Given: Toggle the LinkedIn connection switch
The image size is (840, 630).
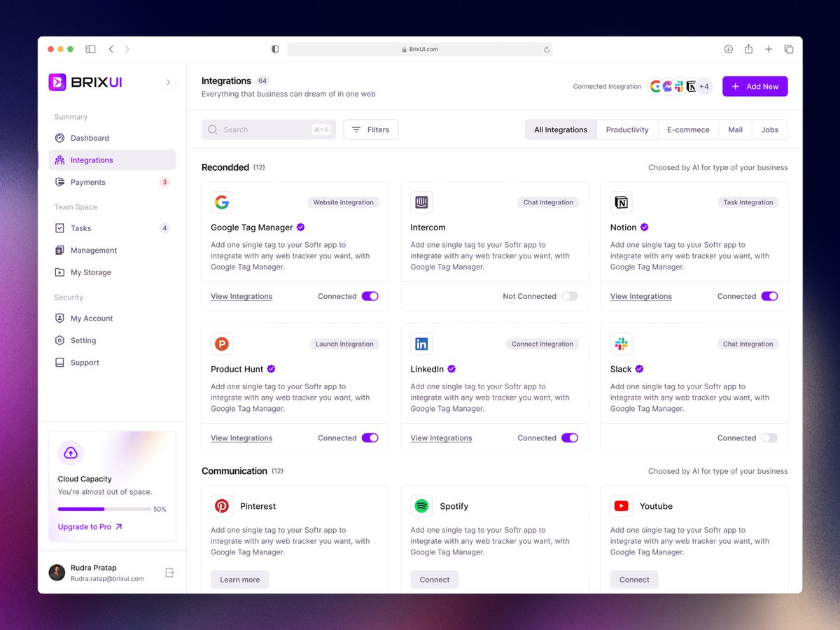Looking at the screenshot, I should click(x=570, y=438).
